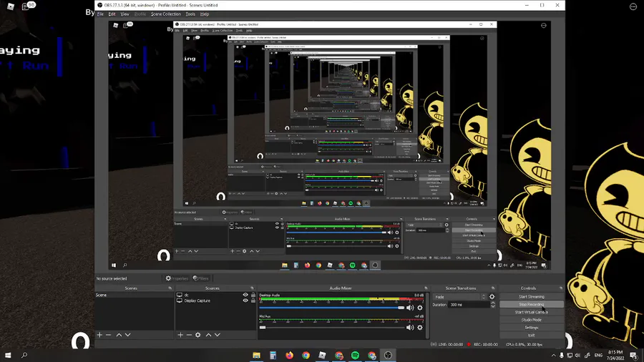Click OBS Studio icon in taskbar
The image size is (644, 362).
[388, 355]
